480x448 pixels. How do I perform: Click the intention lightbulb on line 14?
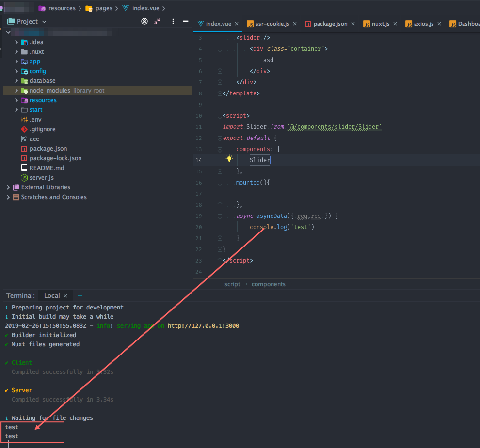[229, 158]
